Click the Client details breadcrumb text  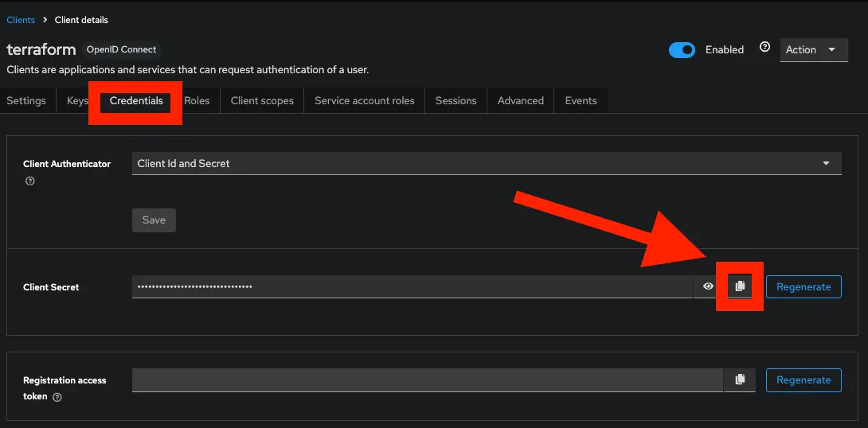pos(81,20)
